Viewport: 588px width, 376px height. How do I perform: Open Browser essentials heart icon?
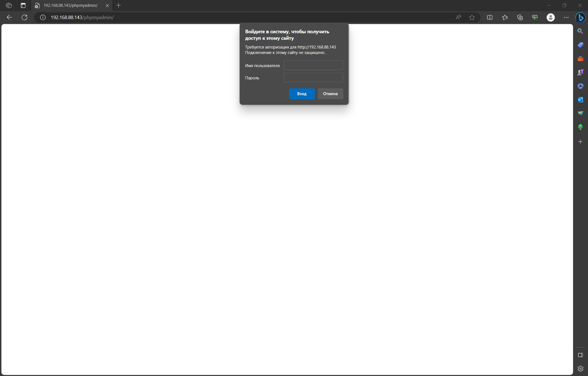pyautogui.click(x=535, y=17)
